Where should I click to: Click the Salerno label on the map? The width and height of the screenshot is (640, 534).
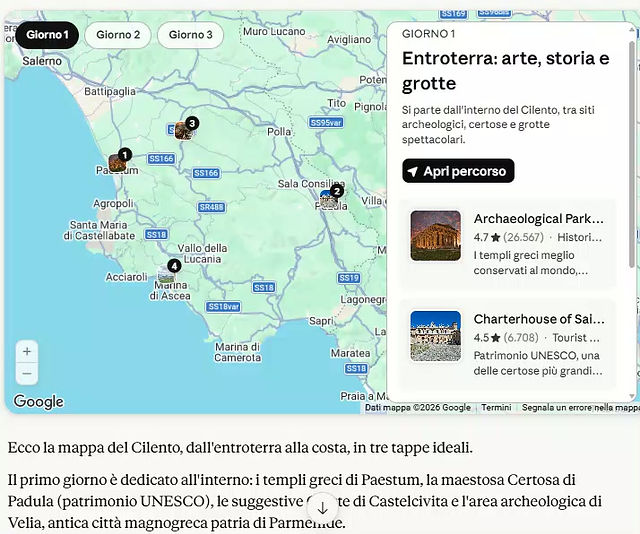coord(42,61)
